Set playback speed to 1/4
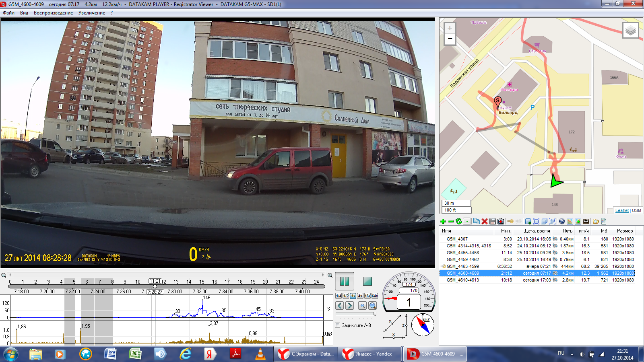 (x=339, y=296)
